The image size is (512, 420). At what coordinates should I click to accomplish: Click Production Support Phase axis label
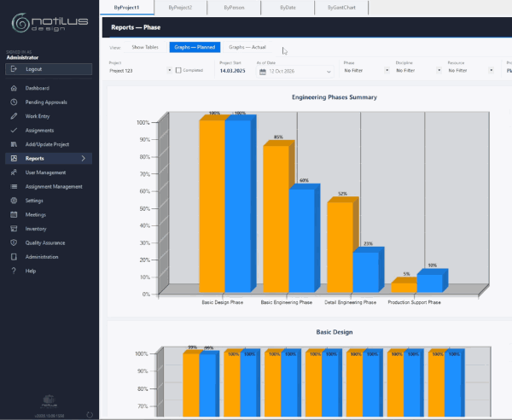coord(414,302)
